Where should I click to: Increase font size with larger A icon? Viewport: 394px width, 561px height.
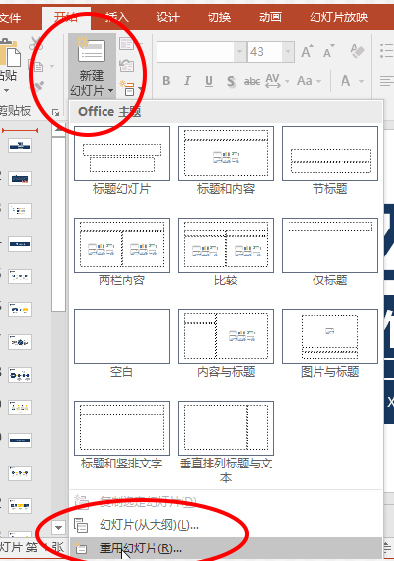[x=307, y=52]
